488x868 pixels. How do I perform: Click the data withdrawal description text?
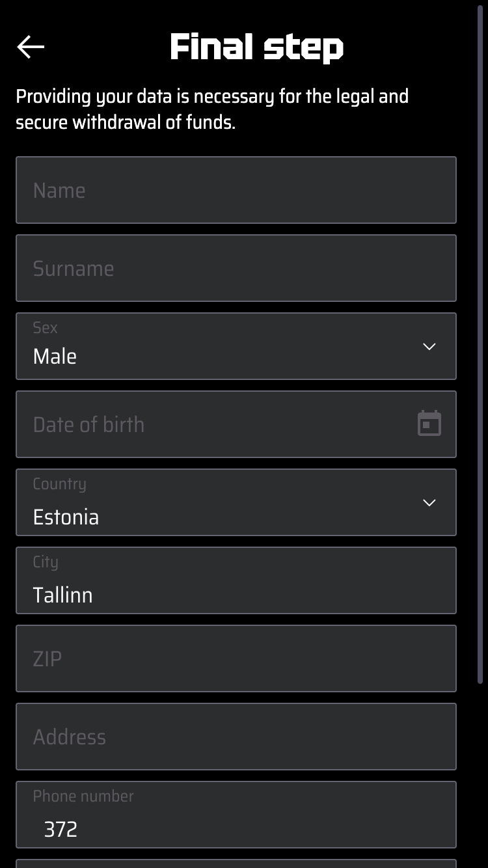tap(212, 109)
